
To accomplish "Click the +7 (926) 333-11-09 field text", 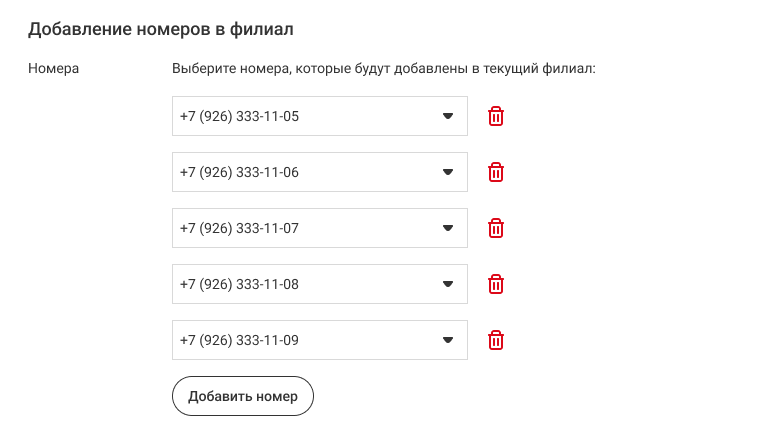I will pos(240,340).
